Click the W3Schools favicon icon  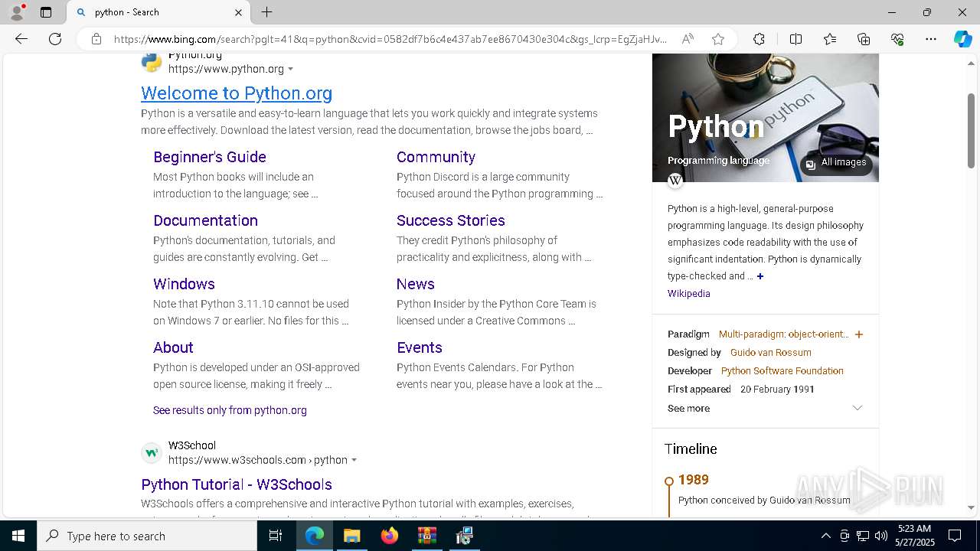tap(152, 453)
